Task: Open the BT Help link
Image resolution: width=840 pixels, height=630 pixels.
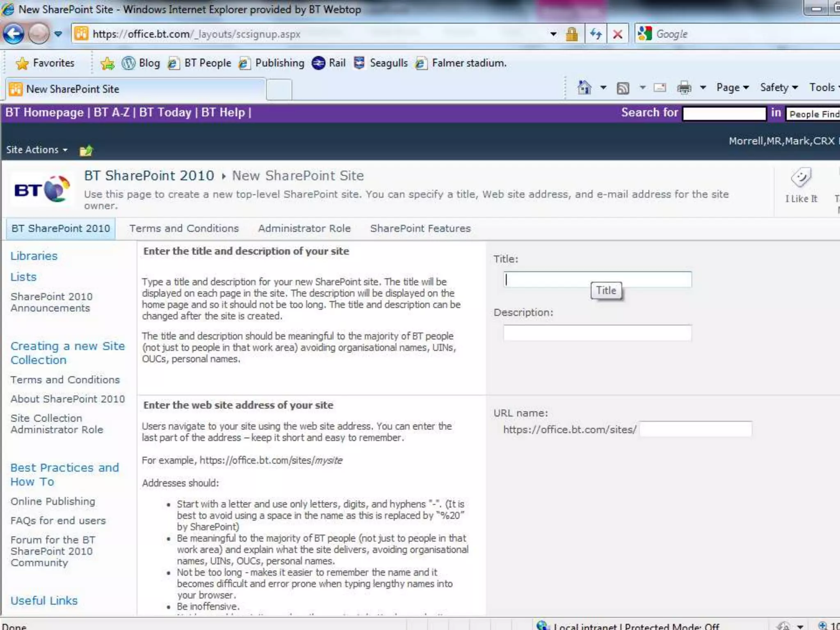Action: coord(223,112)
